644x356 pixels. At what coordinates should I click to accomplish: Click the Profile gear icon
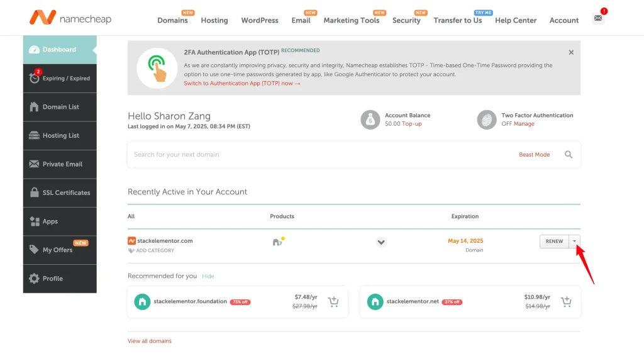pyautogui.click(x=34, y=279)
